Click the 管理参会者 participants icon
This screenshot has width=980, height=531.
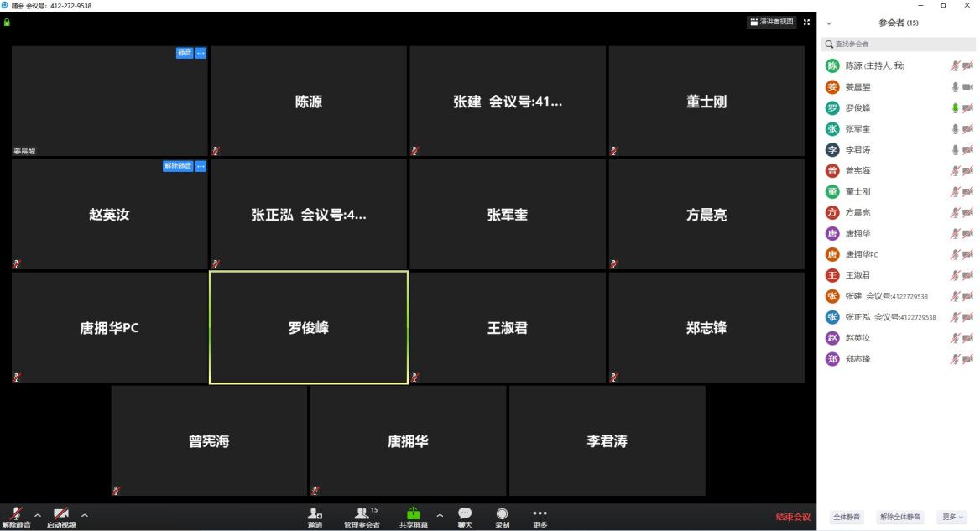pos(361,513)
